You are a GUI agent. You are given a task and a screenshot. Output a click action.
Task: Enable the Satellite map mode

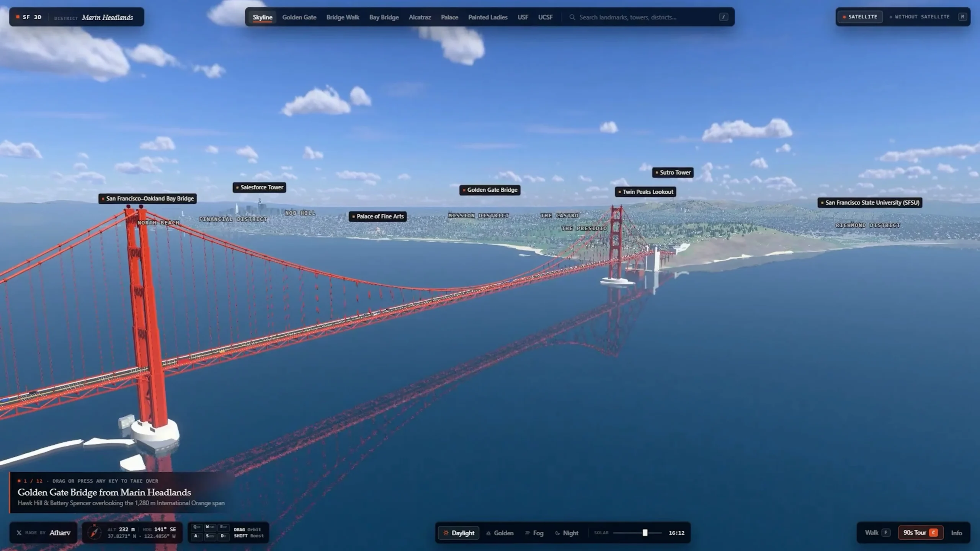(860, 17)
